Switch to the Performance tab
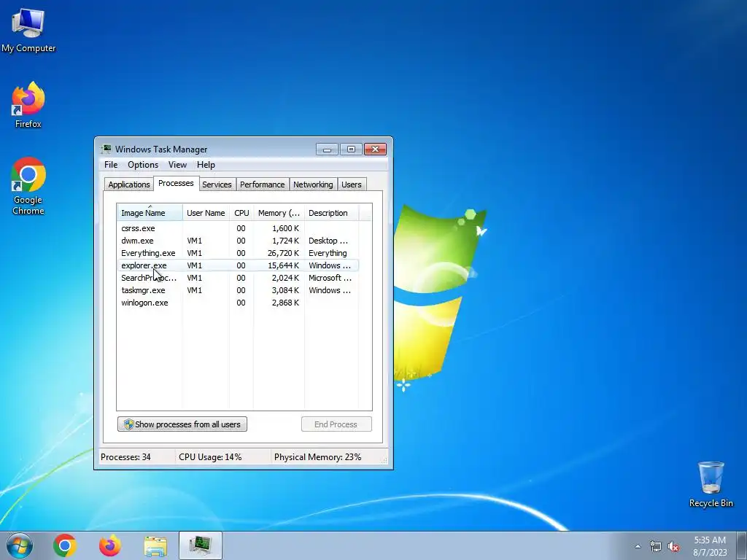 point(262,184)
